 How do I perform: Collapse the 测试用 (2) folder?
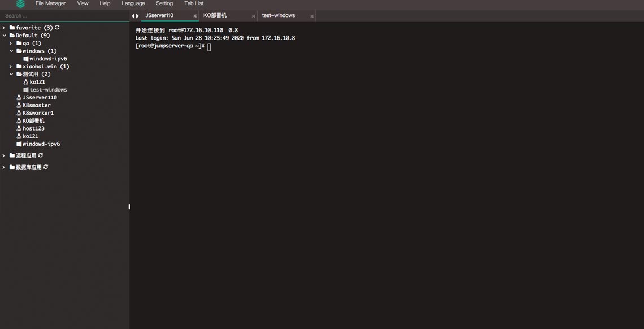point(11,74)
